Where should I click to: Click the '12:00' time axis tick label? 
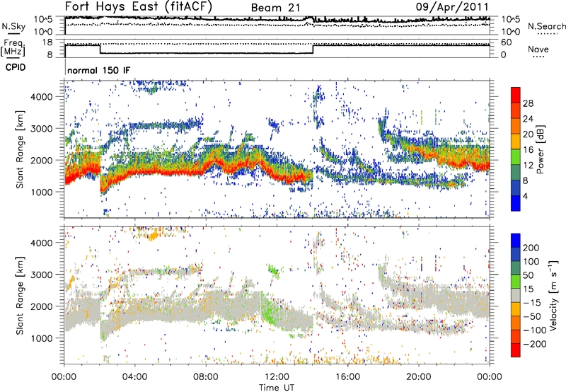pyautogui.click(x=277, y=377)
